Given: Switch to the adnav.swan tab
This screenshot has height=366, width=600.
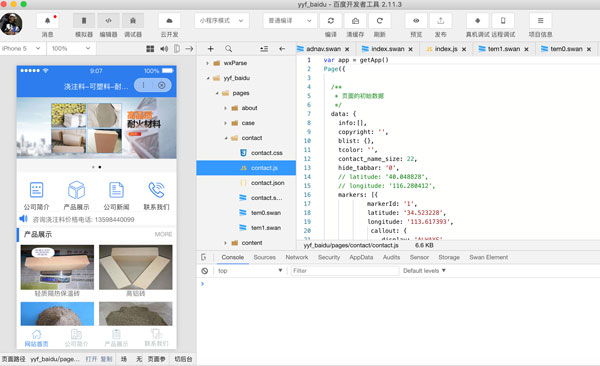Looking at the screenshot, I should click(x=323, y=49).
